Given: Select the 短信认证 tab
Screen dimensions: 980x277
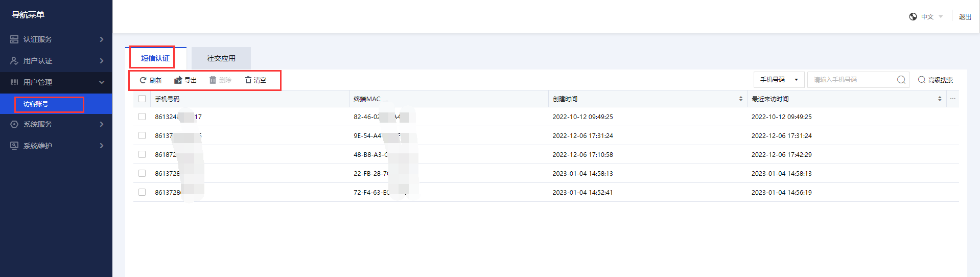Looking at the screenshot, I should click(155, 58).
